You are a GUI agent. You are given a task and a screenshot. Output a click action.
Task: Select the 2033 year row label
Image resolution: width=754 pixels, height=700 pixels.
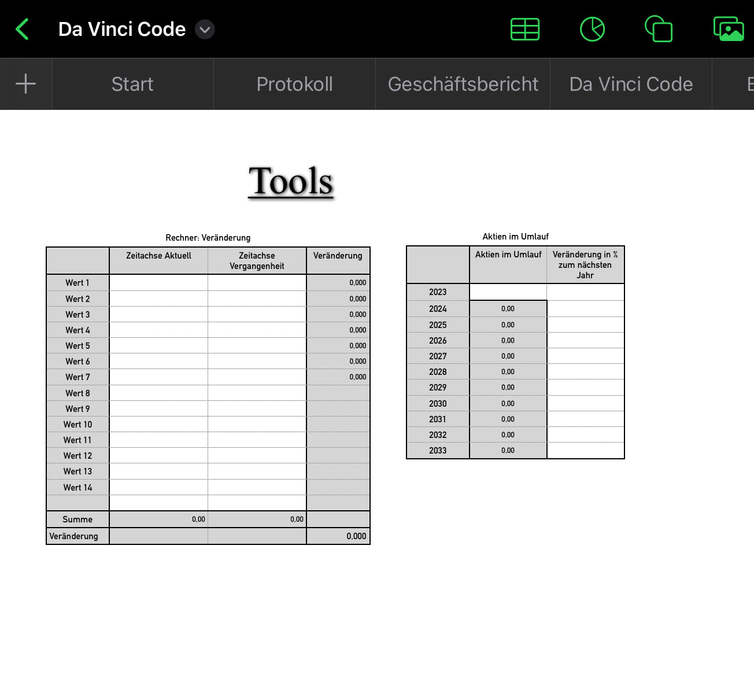(438, 451)
